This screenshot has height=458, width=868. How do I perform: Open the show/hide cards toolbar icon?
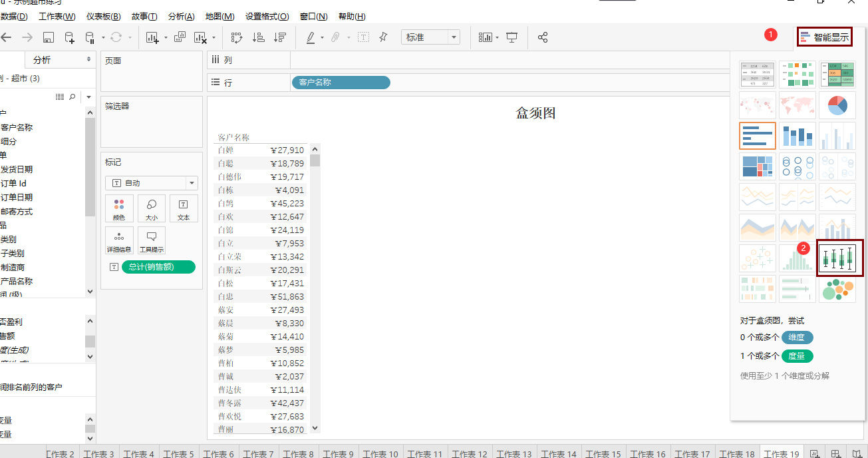click(x=486, y=37)
